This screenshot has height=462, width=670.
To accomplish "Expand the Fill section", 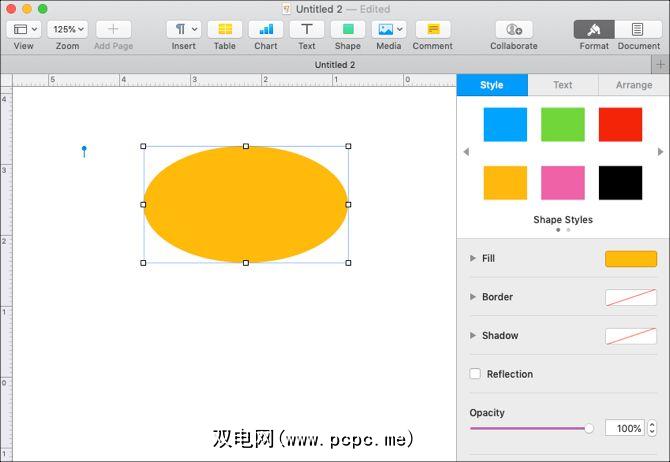I will click(x=473, y=259).
